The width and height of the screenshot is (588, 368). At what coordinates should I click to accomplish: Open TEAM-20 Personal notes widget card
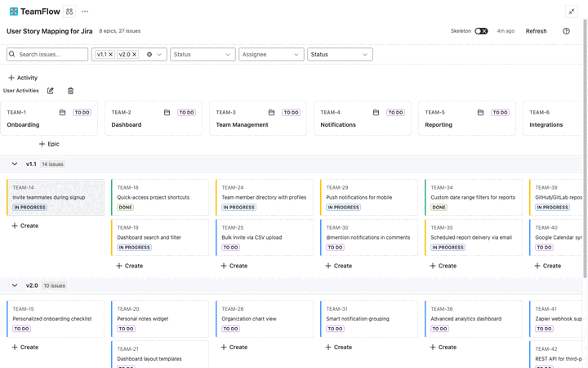coord(160,319)
